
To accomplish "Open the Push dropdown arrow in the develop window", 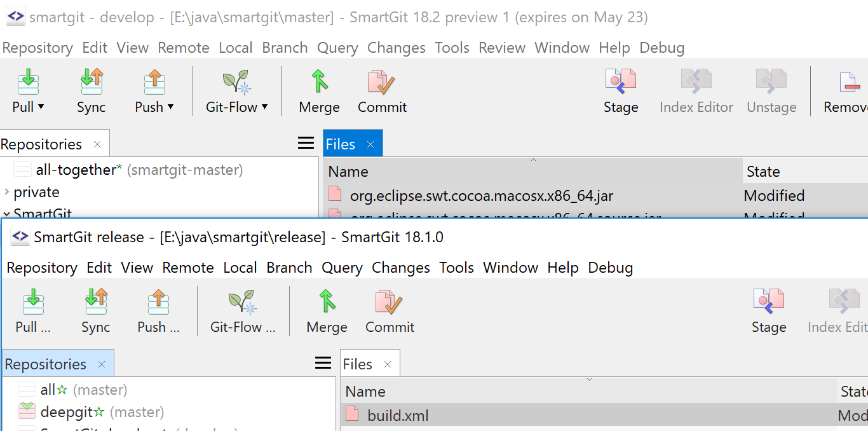I will tap(170, 107).
